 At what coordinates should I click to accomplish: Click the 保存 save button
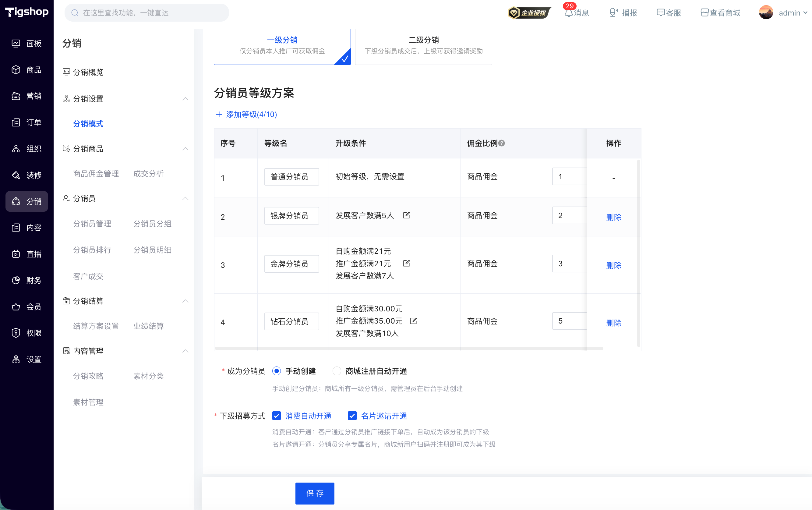(x=315, y=493)
